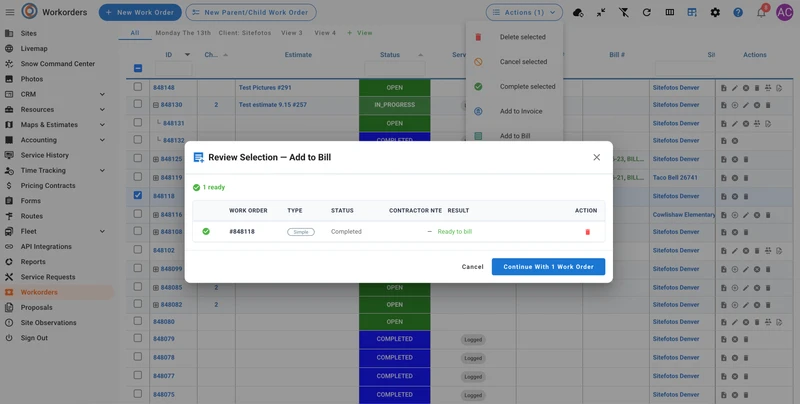
Task: Click the edit pencil for row 848148
Action: tap(735, 88)
